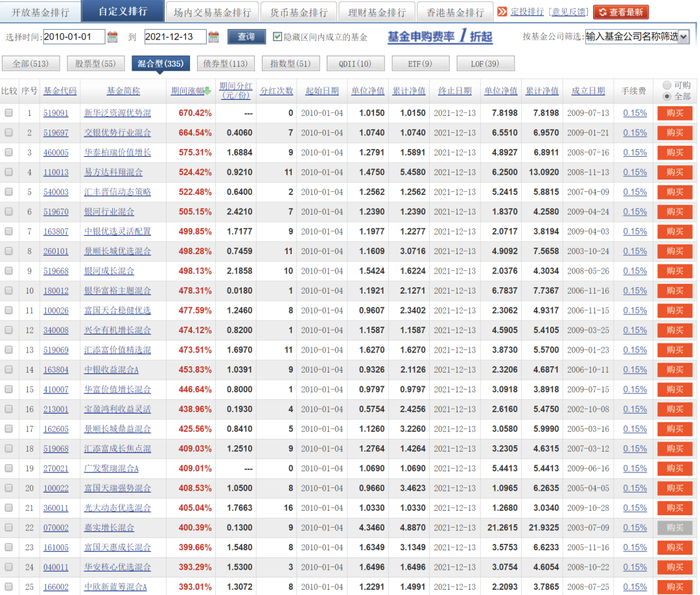The width and height of the screenshot is (700, 595).
Task: Buy fund 519091 with 购买 button
Action: click(674, 113)
